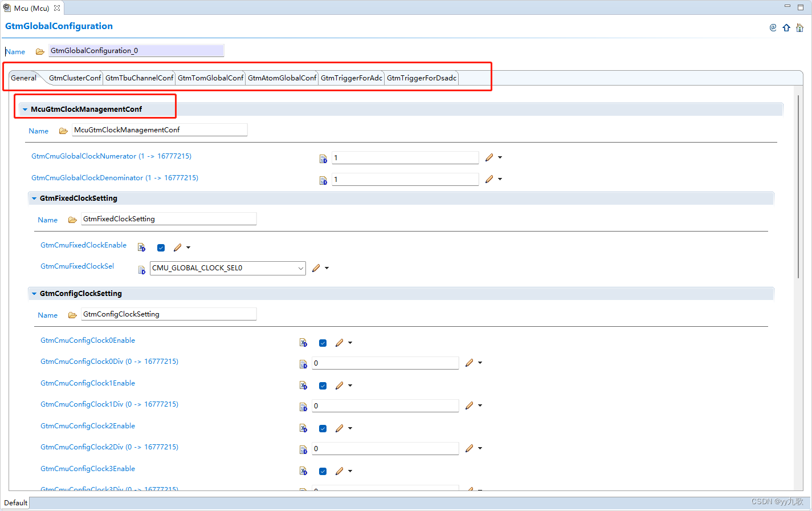Screen dimensions: 812x511
Task: Click the GtmCmuFixedClockSel parameter link
Action: tap(77, 266)
